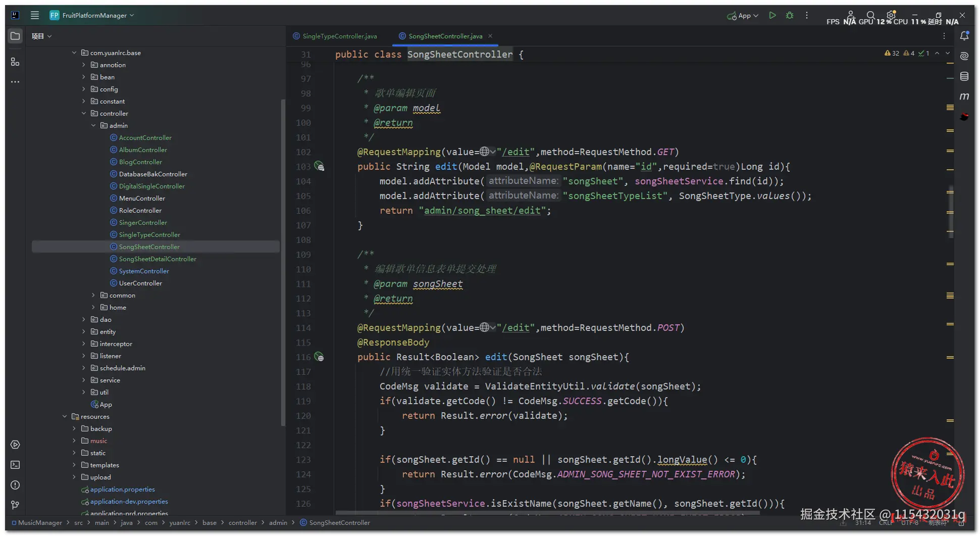
Task: Expand the common package
Action: (x=93, y=295)
